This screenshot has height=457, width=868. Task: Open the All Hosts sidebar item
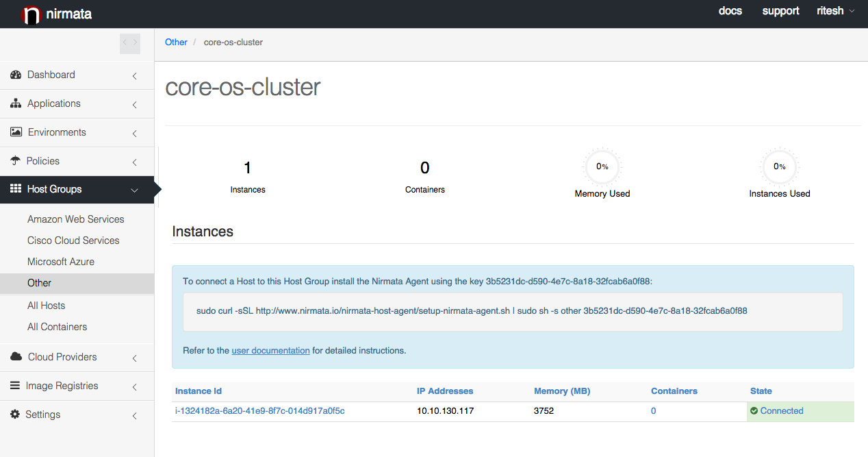coord(47,306)
